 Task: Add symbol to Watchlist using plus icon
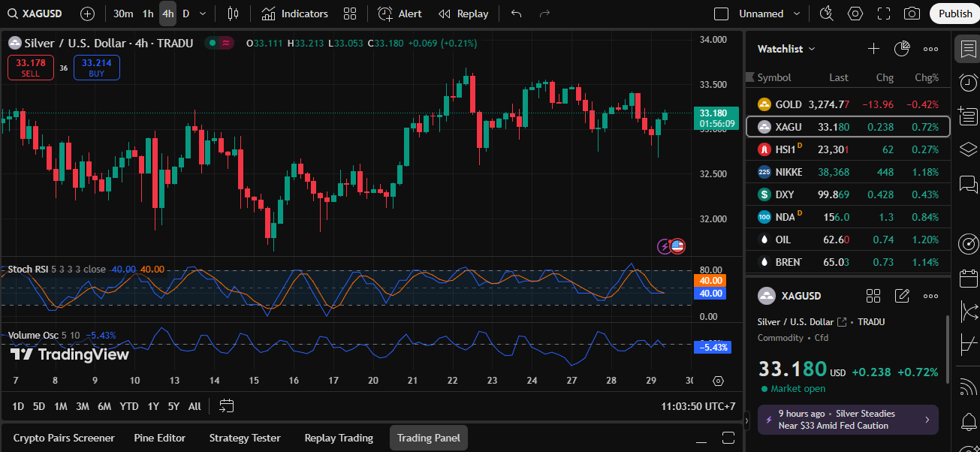click(x=873, y=49)
